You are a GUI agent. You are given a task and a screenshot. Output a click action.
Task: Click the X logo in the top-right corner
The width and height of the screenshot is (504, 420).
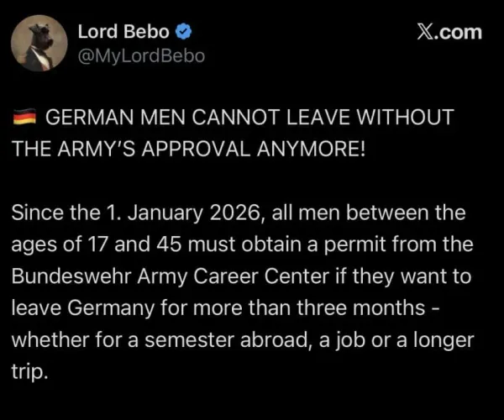click(x=428, y=32)
